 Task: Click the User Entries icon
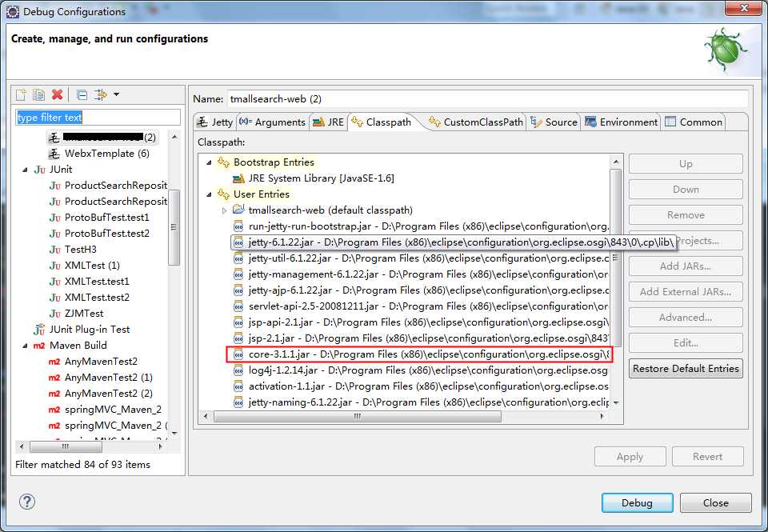pos(223,194)
